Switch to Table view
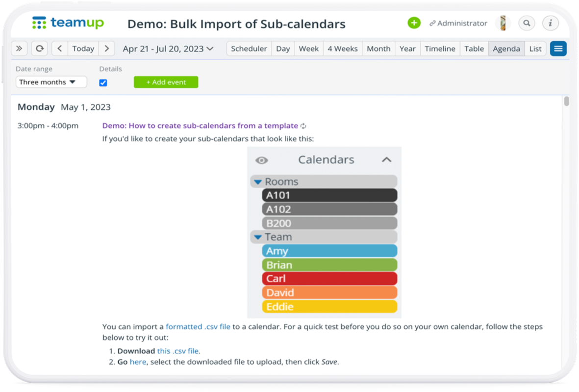This screenshot has width=579, height=392. tap(474, 49)
